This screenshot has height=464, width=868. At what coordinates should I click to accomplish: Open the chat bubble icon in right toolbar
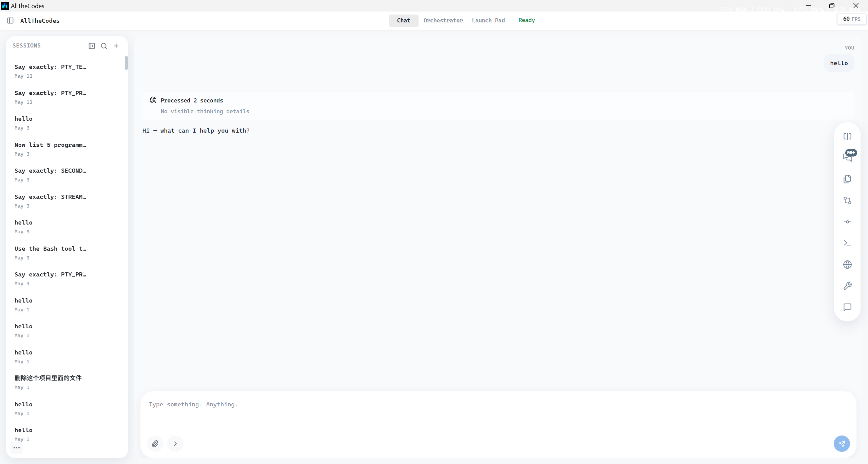[x=847, y=307]
